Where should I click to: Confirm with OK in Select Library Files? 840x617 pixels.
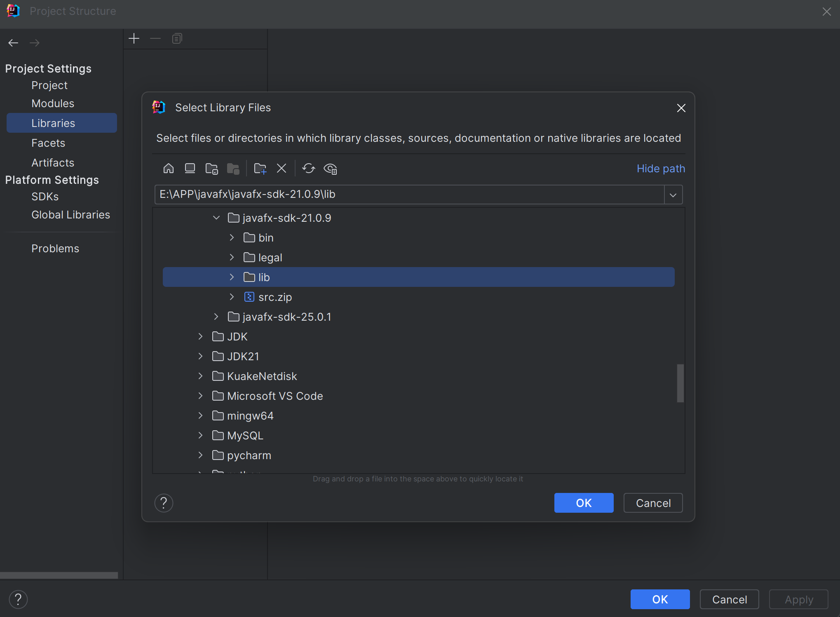click(x=584, y=503)
